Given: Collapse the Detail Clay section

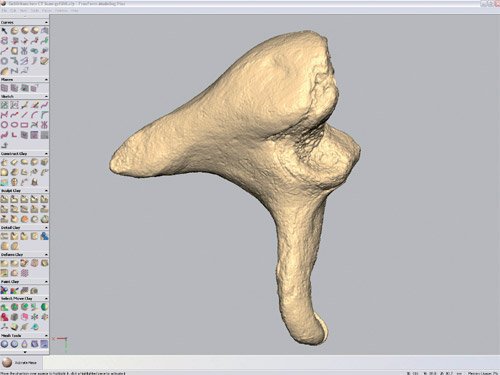Looking at the screenshot, I should [x=46, y=228].
